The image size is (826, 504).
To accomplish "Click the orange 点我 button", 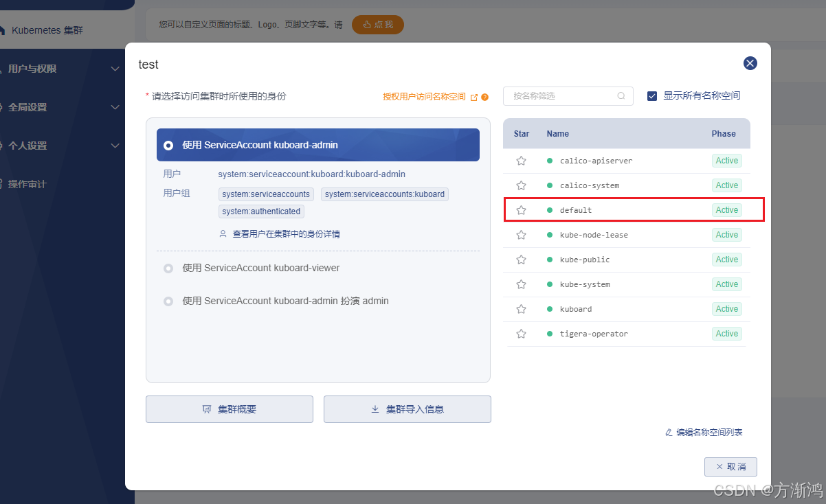I will pos(378,25).
